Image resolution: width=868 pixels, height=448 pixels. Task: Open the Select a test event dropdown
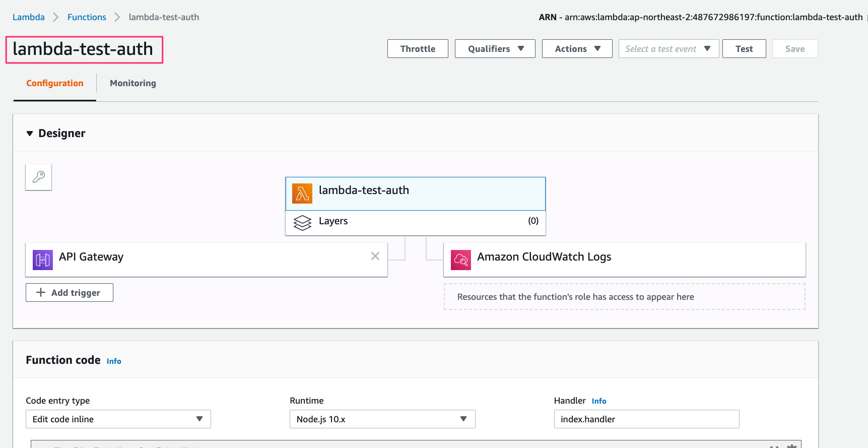tap(669, 49)
